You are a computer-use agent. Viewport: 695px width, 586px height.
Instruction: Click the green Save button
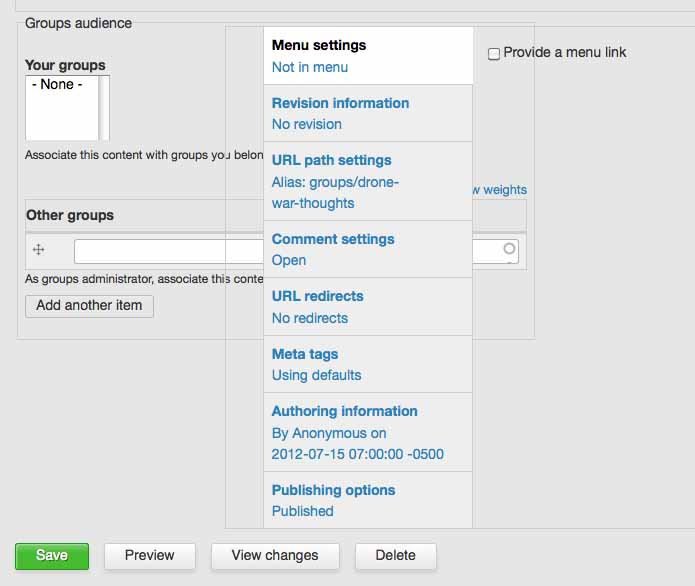(x=52, y=556)
